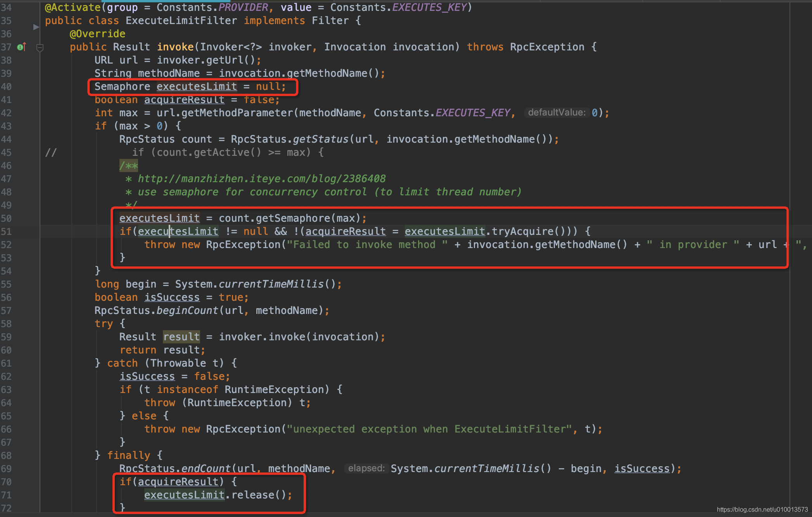Click the gray arrow marker beside line 35
Screen dimensions: 812x517
[x=36, y=27]
